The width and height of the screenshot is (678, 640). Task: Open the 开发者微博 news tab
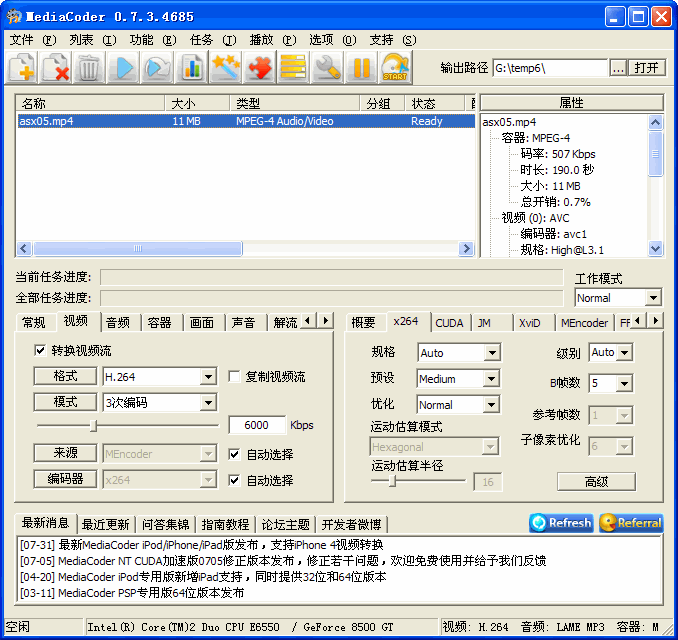pyautogui.click(x=351, y=525)
